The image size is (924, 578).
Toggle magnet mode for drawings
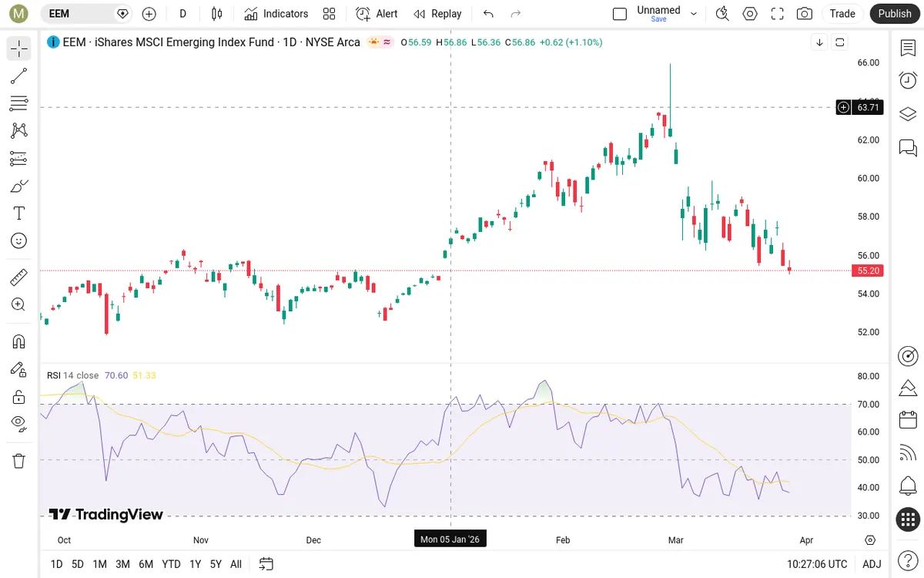click(x=19, y=341)
